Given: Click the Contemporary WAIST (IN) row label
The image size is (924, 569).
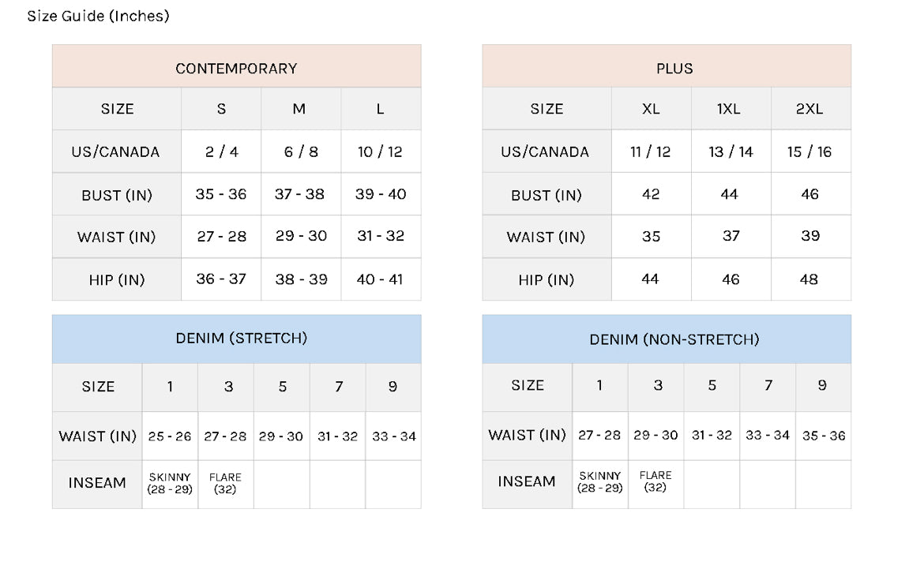Looking at the screenshot, I should point(116,237).
